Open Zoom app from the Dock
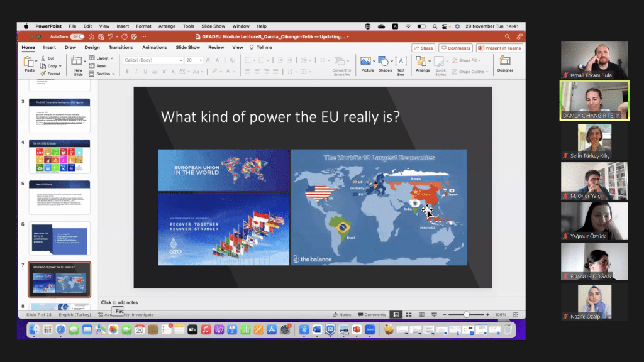Viewport: 644px width, 362px height. point(371,329)
